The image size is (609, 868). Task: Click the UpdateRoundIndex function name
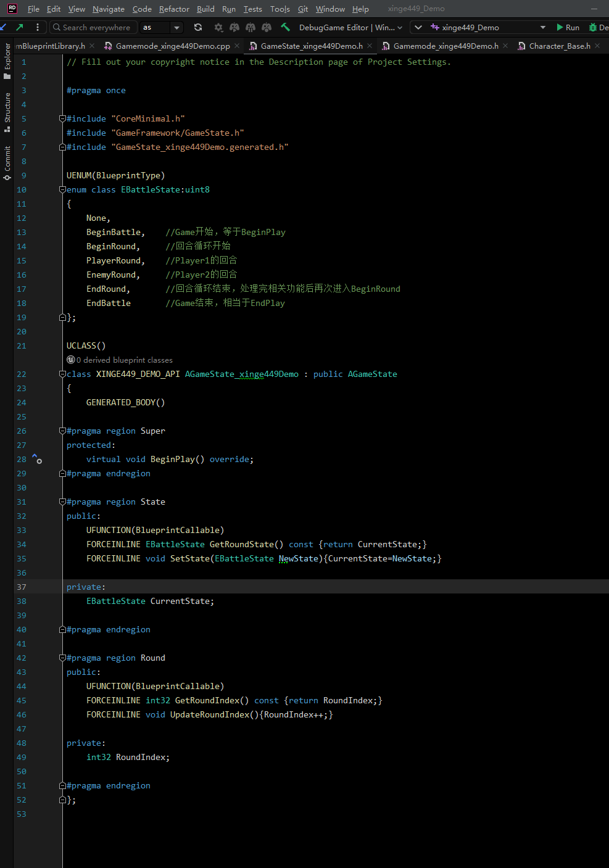point(210,714)
